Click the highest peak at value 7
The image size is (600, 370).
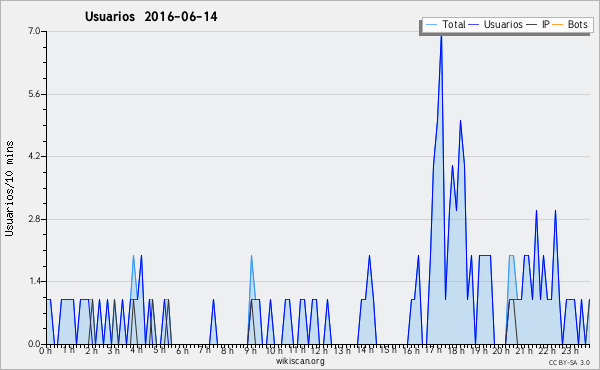(441, 36)
